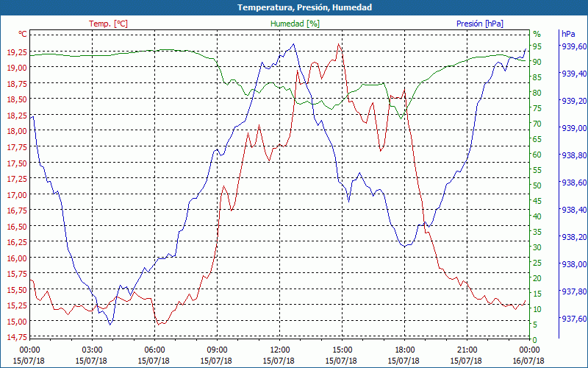588x368 pixels.
Task: Click humidity axis value '90'
Action: tap(537, 62)
